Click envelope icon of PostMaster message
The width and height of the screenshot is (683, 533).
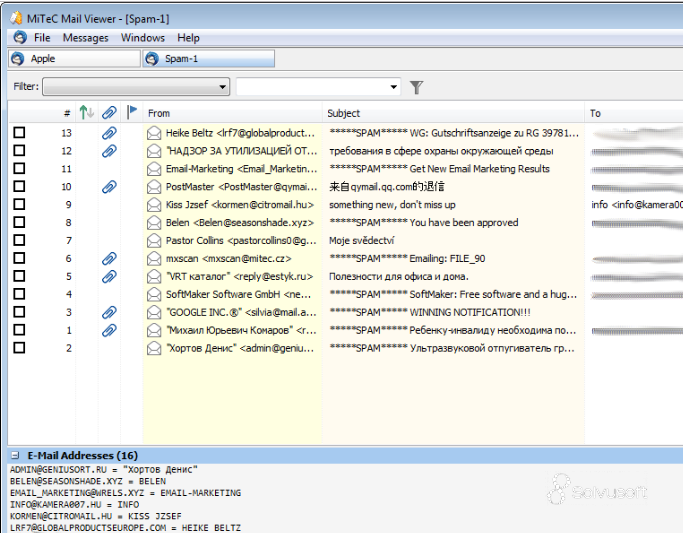click(x=154, y=187)
